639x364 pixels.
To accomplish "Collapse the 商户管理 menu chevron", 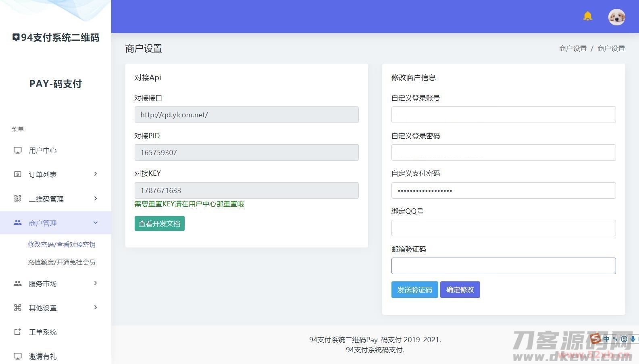I will (96, 223).
